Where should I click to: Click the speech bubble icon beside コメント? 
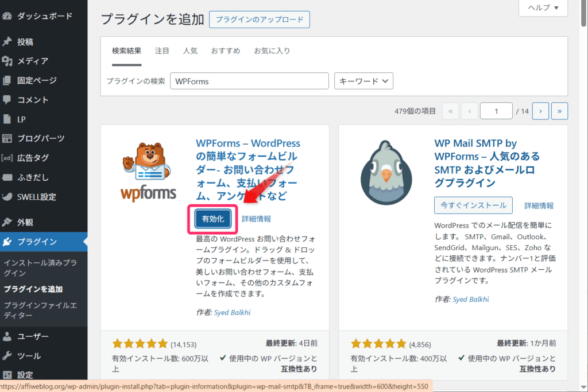(x=7, y=100)
